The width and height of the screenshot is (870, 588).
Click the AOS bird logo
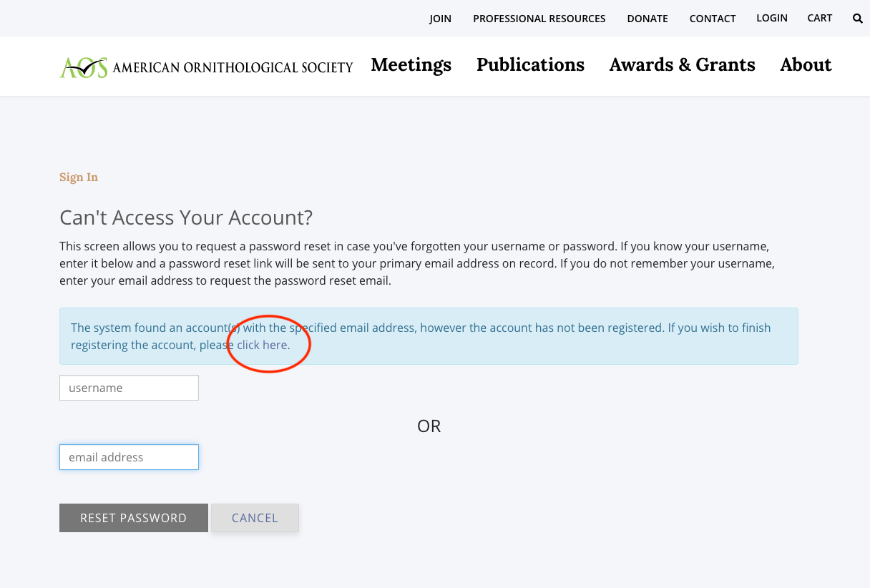(84, 67)
